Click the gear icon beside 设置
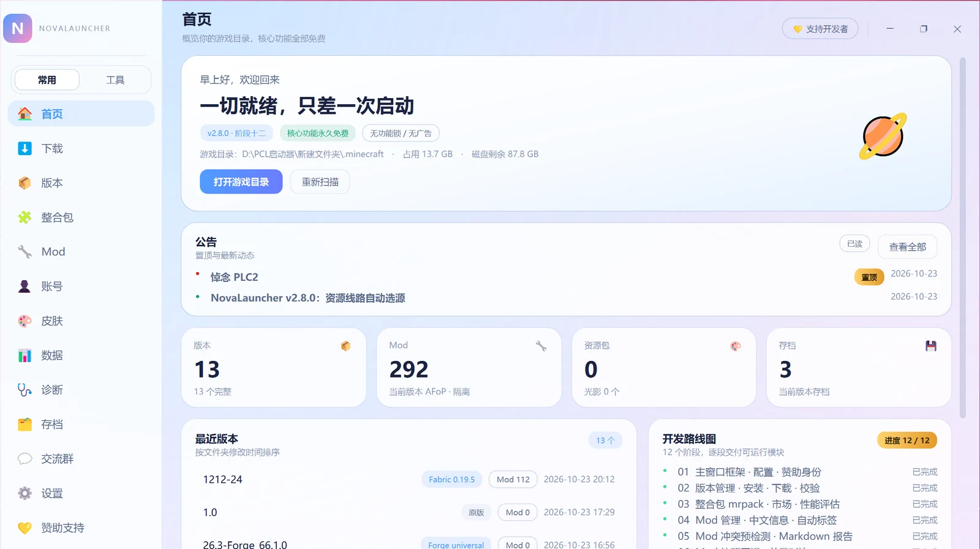The image size is (980, 549). click(x=24, y=493)
